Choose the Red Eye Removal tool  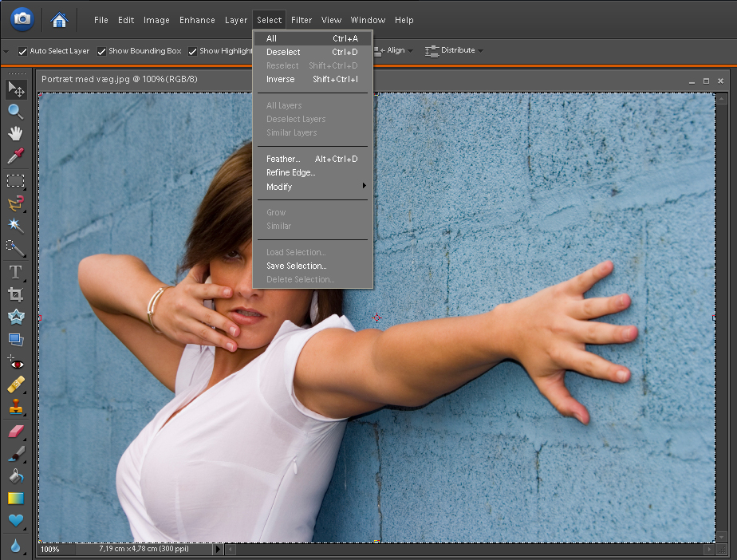coord(15,363)
